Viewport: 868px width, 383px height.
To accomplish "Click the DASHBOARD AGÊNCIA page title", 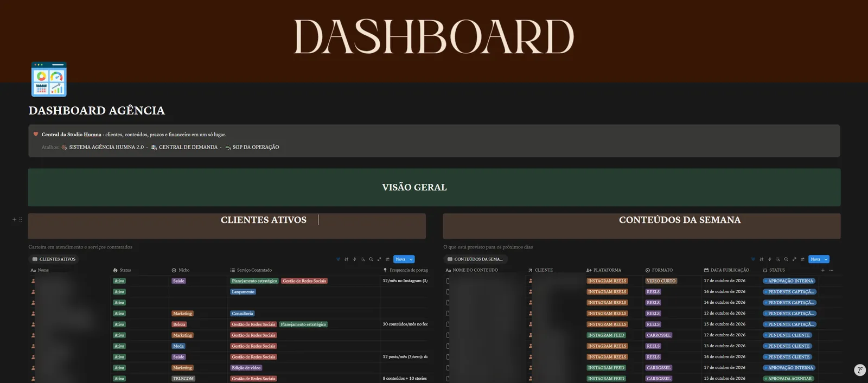I will (x=97, y=111).
